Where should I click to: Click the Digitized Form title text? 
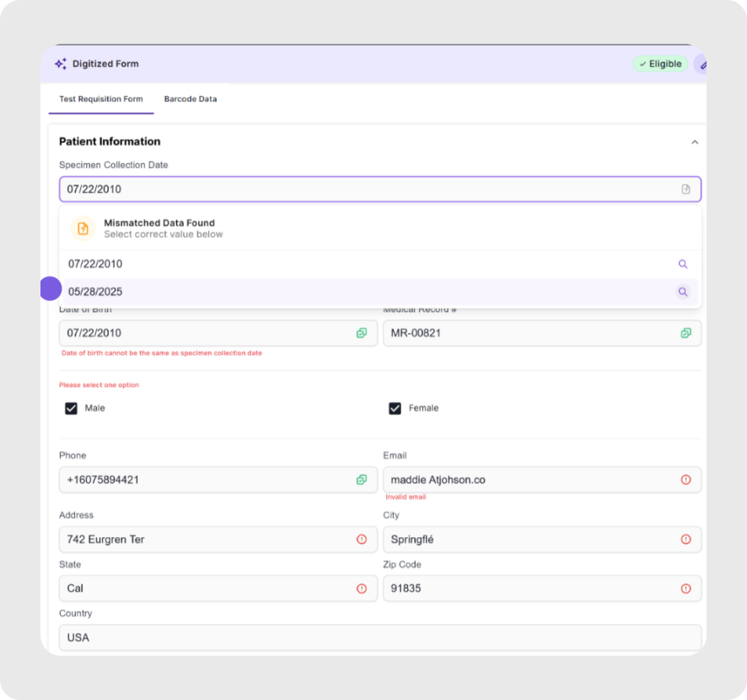[105, 64]
